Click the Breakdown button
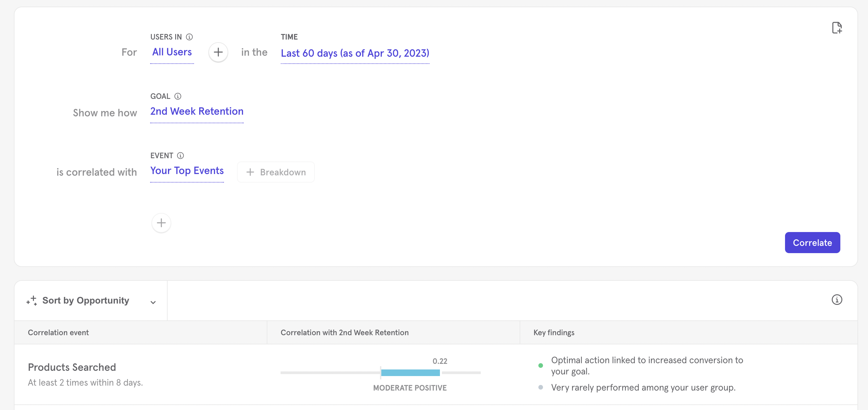Screen dimensions: 868x410 click(x=276, y=172)
